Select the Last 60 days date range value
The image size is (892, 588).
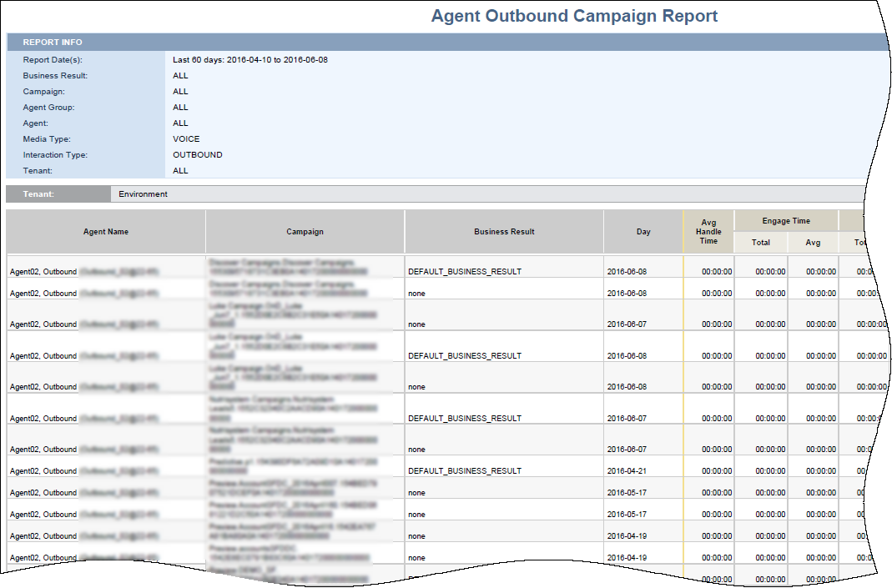(249, 60)
